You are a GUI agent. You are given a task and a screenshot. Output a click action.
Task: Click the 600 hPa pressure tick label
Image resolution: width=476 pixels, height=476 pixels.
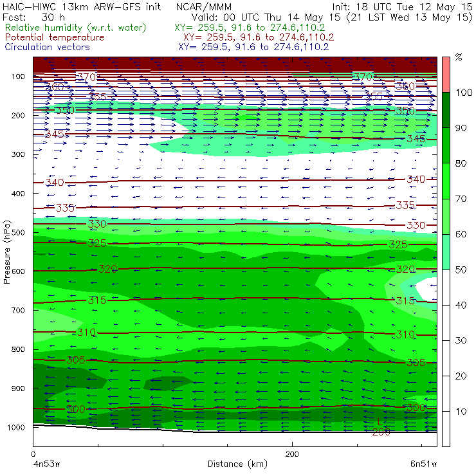click(18, 271)
